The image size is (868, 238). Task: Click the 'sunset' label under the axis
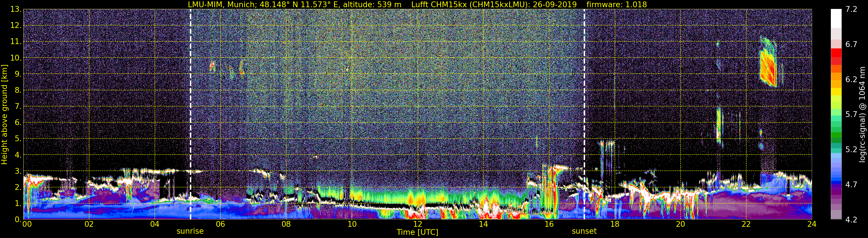click(584, 231)
